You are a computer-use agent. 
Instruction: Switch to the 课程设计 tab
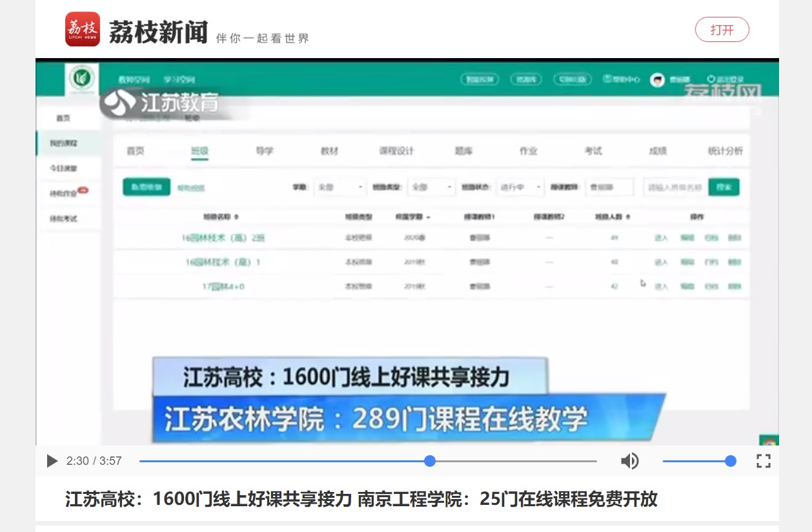point(396,151)
